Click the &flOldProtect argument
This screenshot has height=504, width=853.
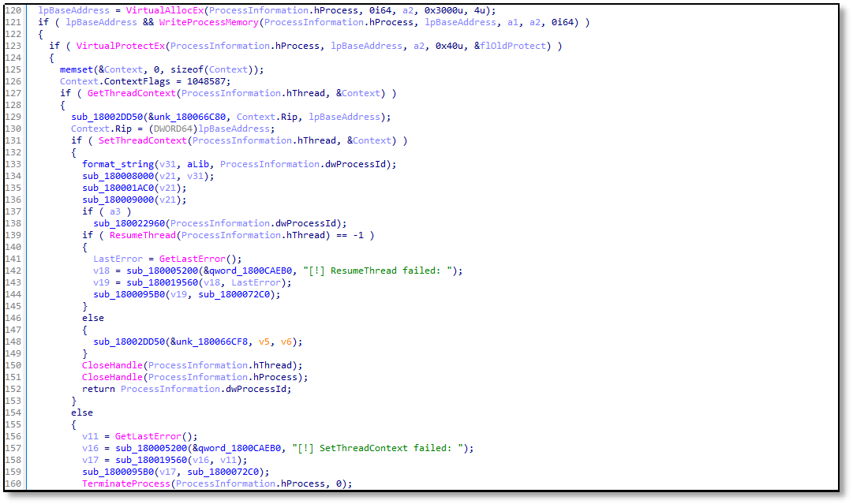(x=509, y=46)
